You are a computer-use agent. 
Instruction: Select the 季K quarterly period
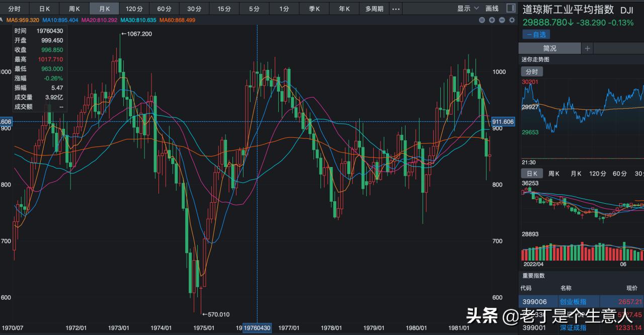(x=314, y=9)
